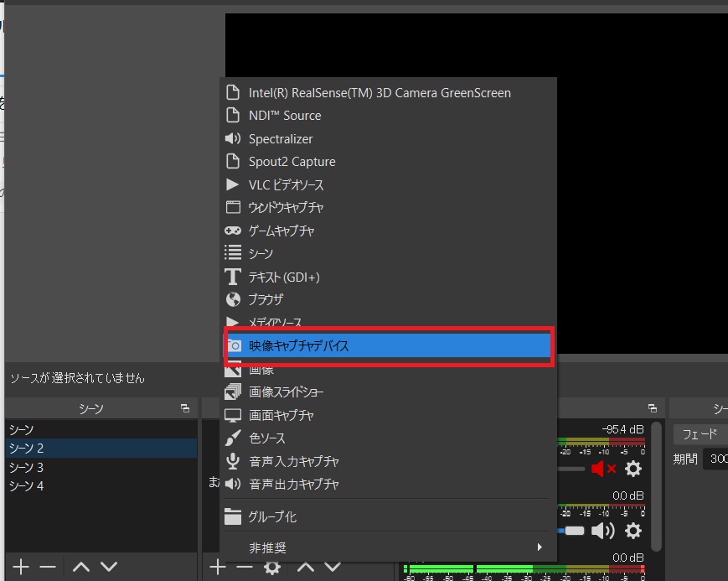728x581 pixels.
Task: Add a source with plus button
Action: tap(218, 567)
